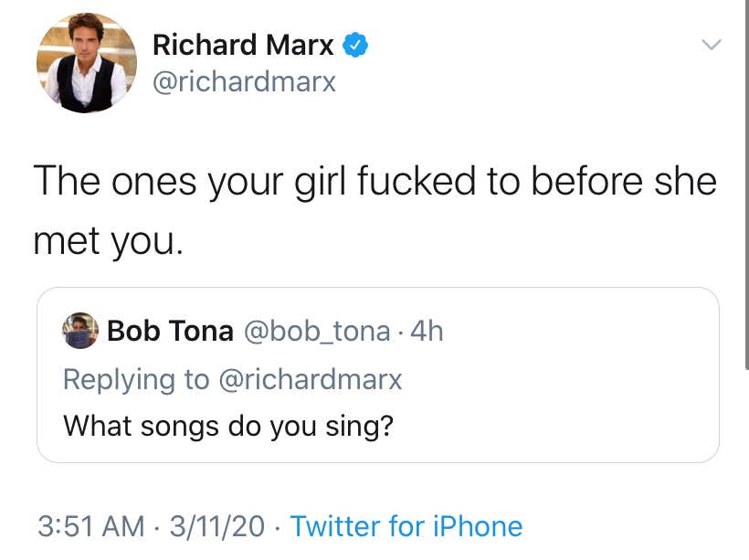Click the 4h timestamp on the quoted tweet
This screenshot has width=749, height=560.
(x=427, y=331)
